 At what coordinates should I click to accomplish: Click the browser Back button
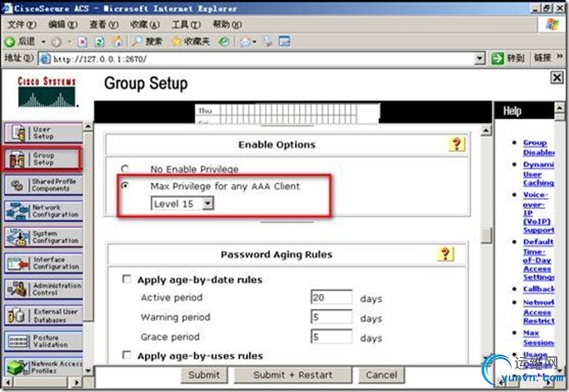20,42
